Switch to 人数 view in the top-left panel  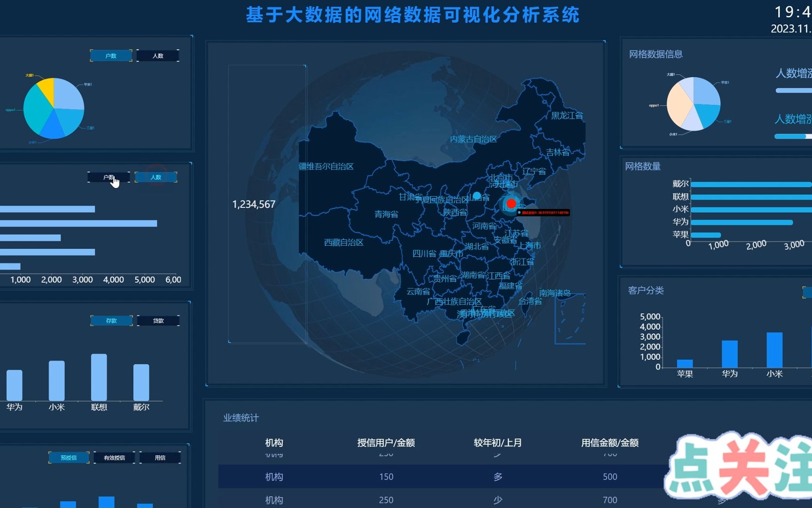pos(157,56)
